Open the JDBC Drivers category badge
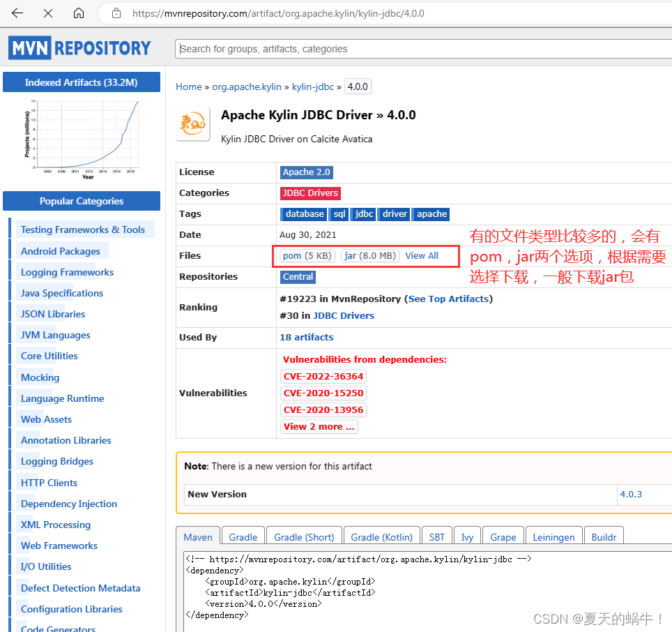The height and width of the screenshot is (632, 672). 310,193
